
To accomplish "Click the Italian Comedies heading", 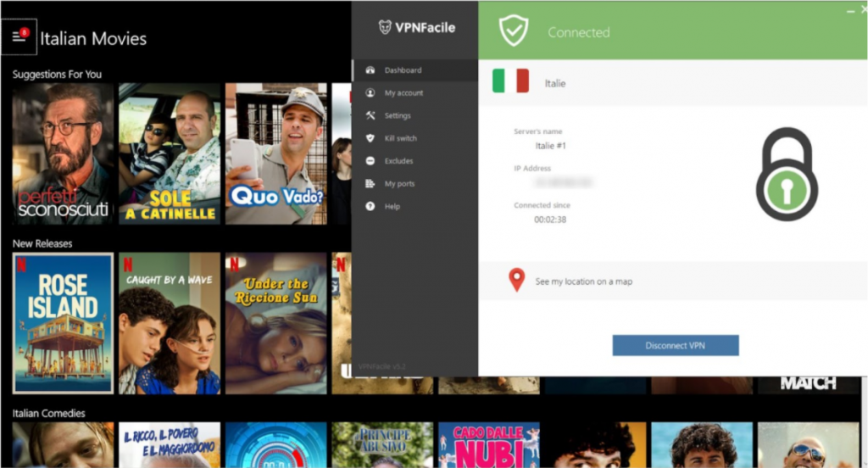I will pos(48,413).
